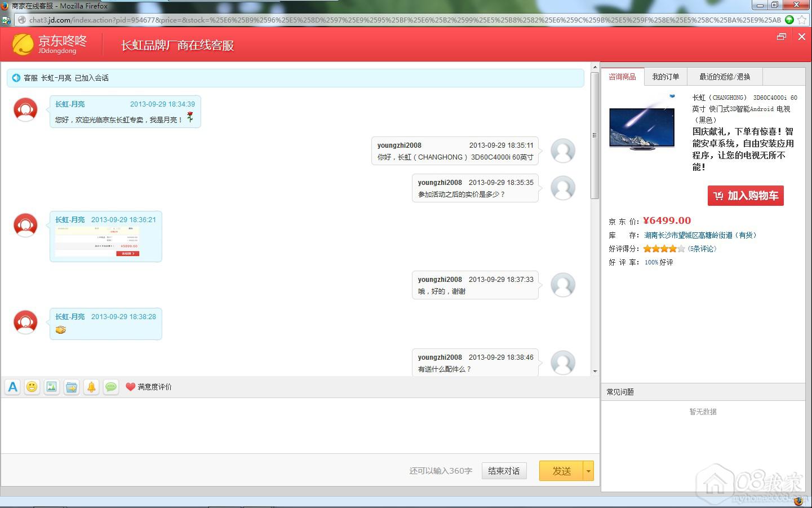Viewport: 812px width, 508px height.
Task: Click the send picture icon
Action: (x=52, y=387)
